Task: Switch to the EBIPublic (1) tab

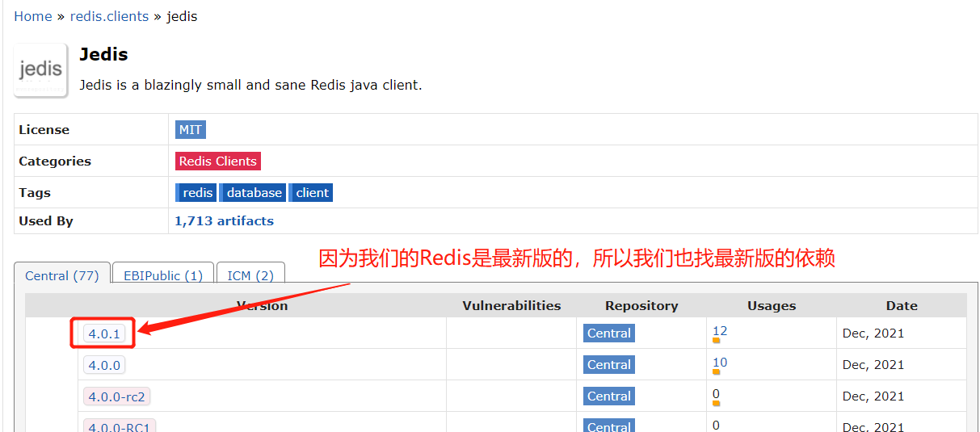Action: click(x=163, y=275)
